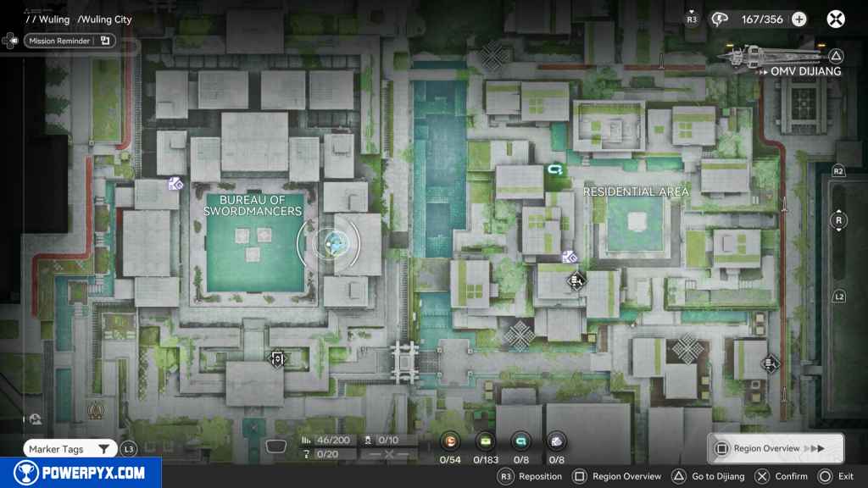The width and height of the screenshot is (868, 488).
Task: Click Go to Dijiang prompt
Action: pos(710,476)
